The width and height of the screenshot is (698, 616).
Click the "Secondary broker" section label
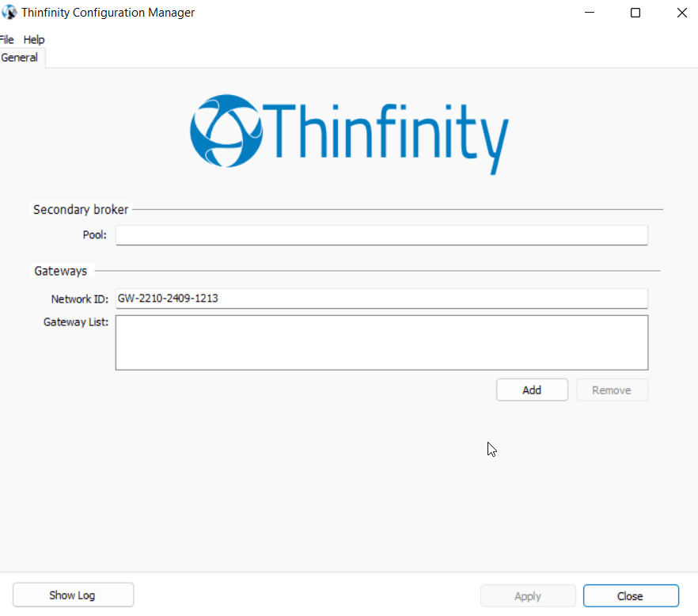pyautogui.click(x=81, y=209)
